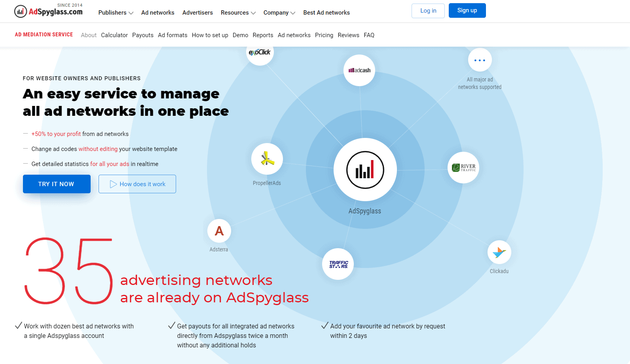630x364 pixels.
Task: Click play triangle in How does it work
Action: [x=113, y=184]
